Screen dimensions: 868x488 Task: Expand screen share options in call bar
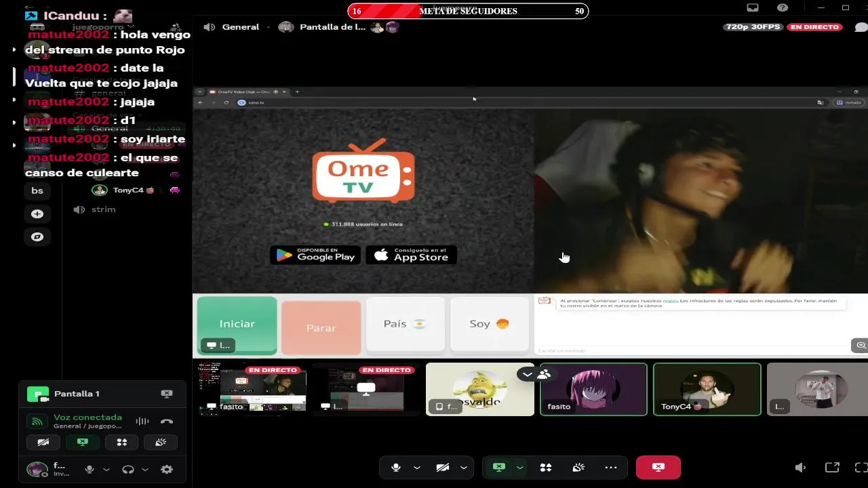pyautogui.click(x=520, y=468)
